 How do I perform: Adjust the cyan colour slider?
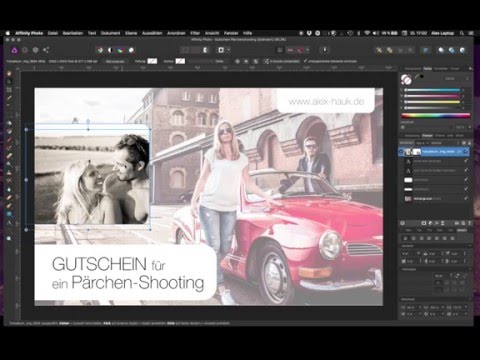432,90
